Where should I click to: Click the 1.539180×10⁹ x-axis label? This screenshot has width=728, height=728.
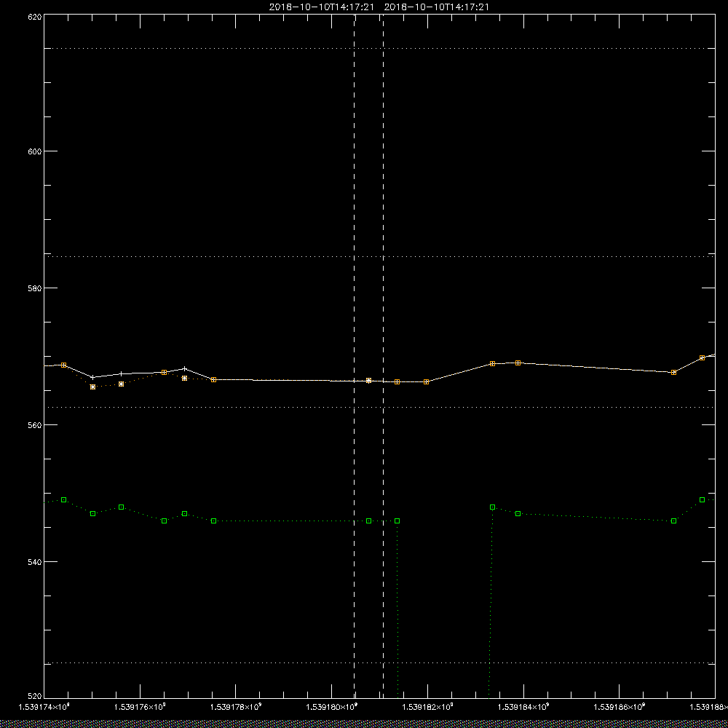[332, 707]
